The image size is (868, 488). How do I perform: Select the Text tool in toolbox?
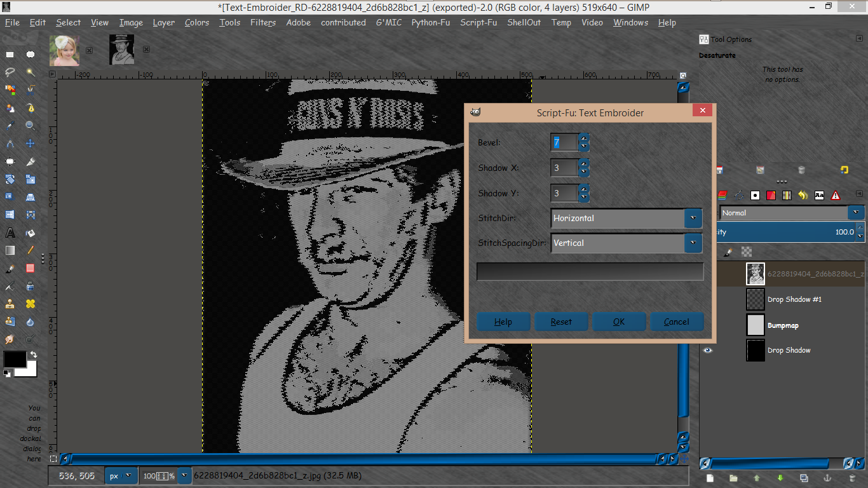click(10, 233)
